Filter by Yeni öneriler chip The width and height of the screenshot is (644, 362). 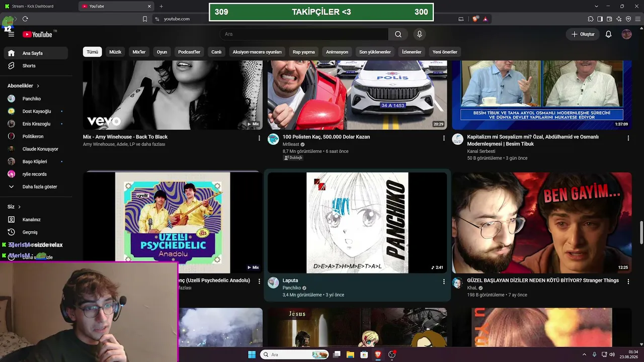click(445, 52)
